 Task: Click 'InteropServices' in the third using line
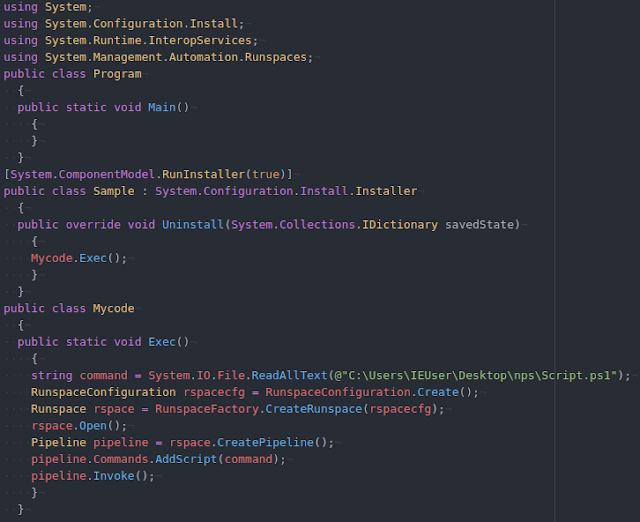click(200, 40)
